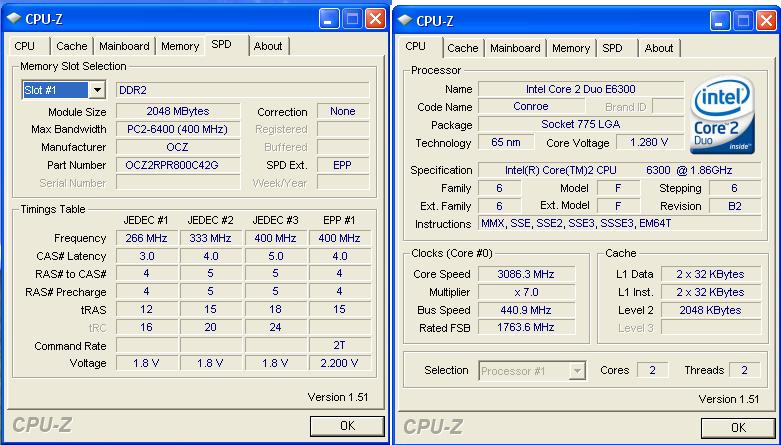Click the Correction value None

coord(343,111)
